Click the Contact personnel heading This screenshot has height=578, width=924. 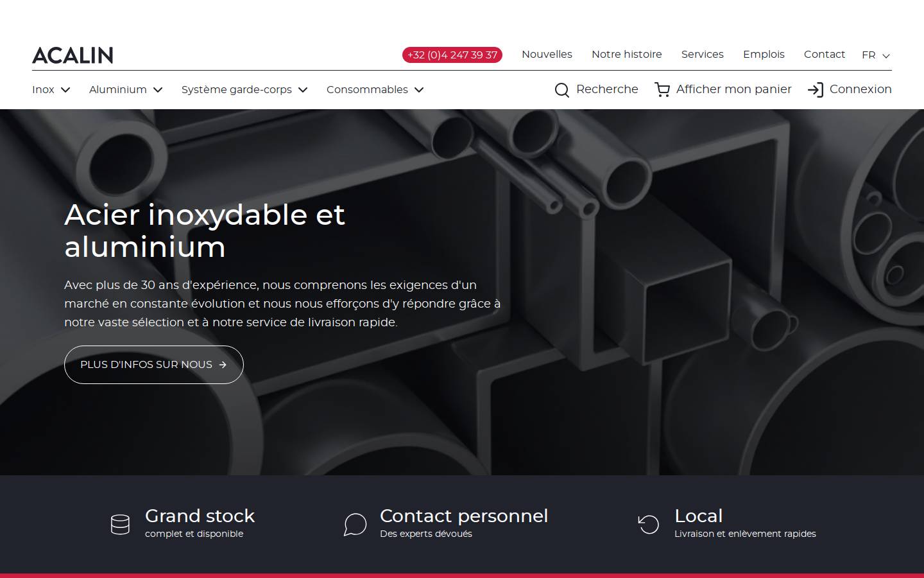(464, 516)
